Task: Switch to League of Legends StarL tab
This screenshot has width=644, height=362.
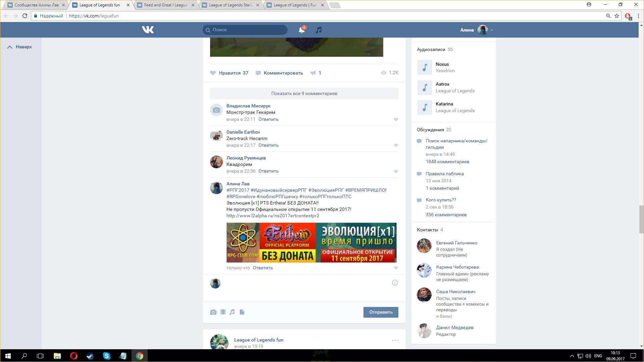Action: (x=230, y=5)
